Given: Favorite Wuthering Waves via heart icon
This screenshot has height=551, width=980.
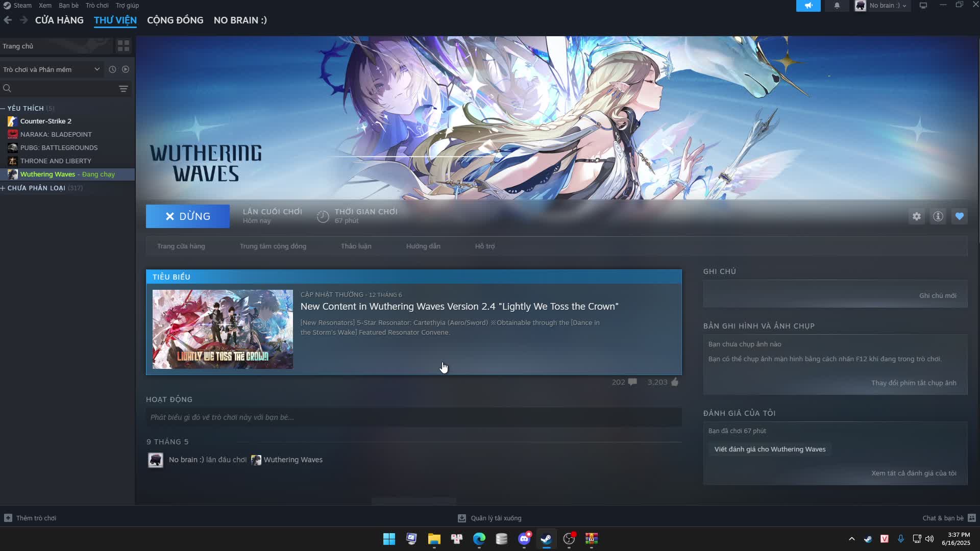Looking at the screenshot, I should click(960, 216).
